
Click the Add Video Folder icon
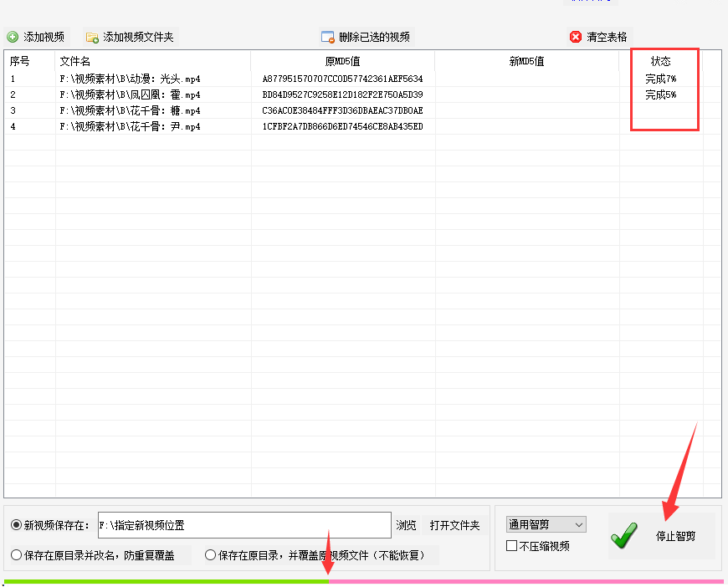[x=92, y=37]
